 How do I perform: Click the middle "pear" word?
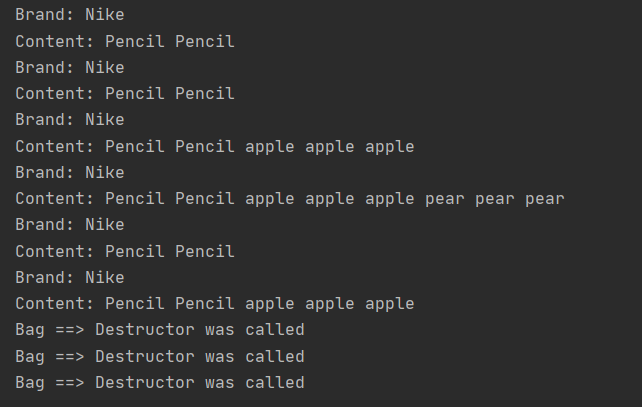tap(494, 199)
